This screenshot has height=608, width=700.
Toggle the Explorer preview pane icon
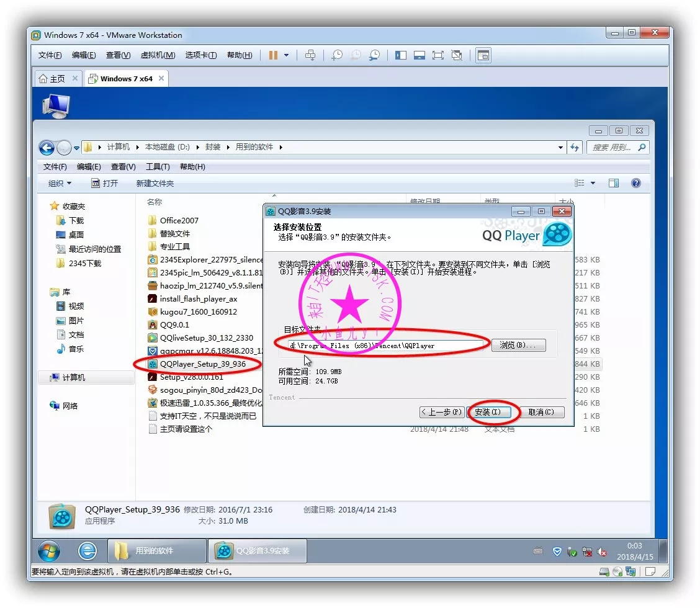tap(614, 183)
